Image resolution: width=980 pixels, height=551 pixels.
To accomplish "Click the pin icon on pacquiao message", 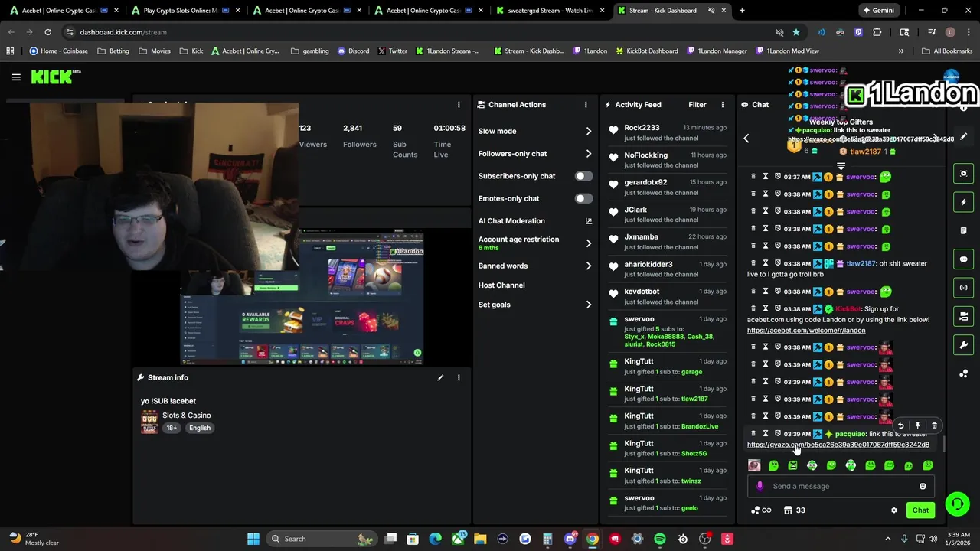I will click(917, 425).
